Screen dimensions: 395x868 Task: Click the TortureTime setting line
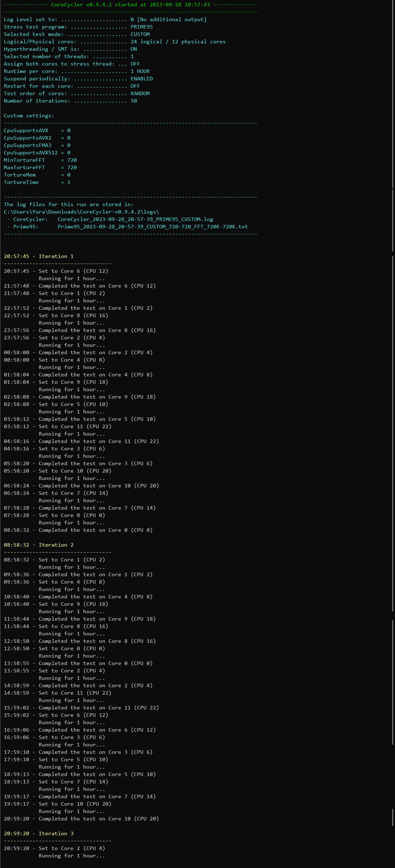point(37,182)
